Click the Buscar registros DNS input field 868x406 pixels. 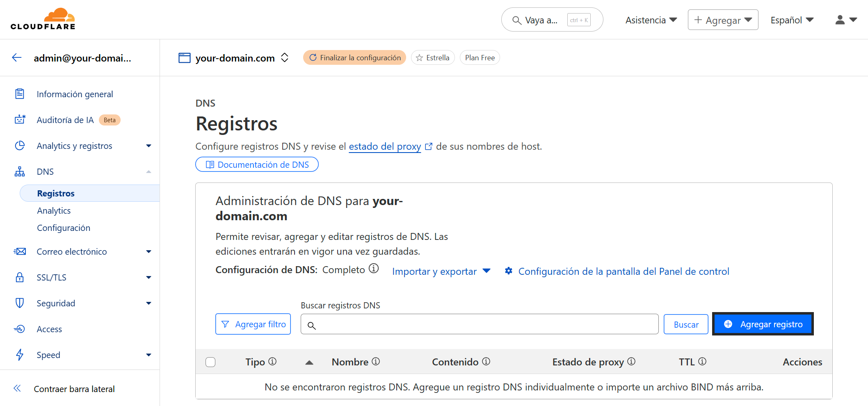click(480, 324)
